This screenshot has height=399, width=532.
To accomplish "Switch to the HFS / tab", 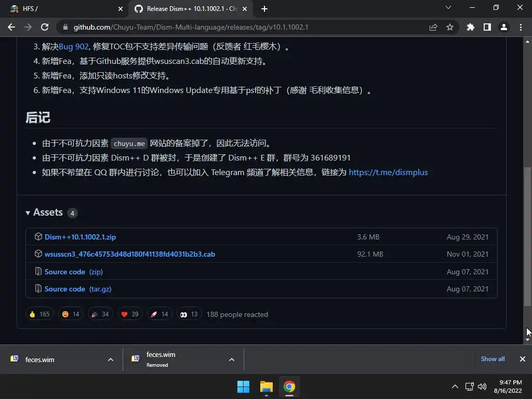I will (64, 9).
